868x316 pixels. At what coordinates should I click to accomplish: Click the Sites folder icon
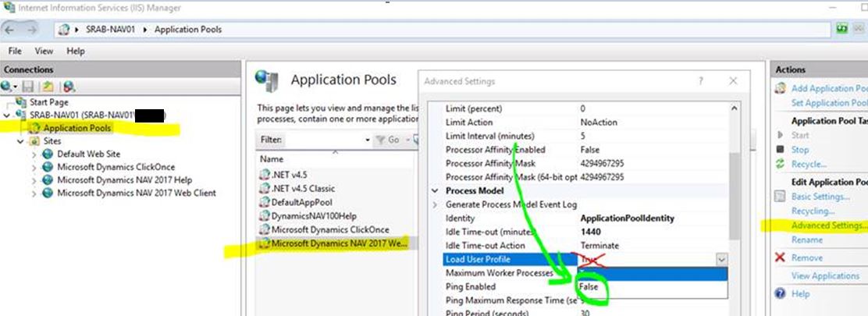pyautogui.click(x=34, y=141)
